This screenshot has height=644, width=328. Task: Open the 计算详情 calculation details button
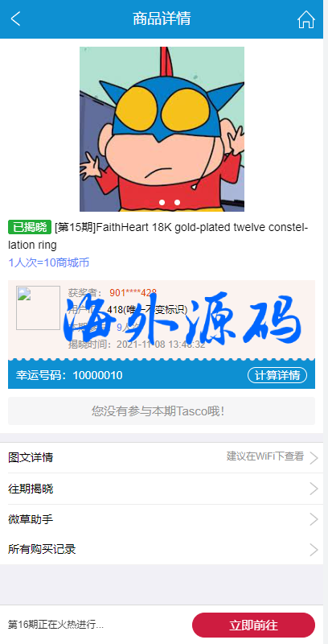point(277,375)
